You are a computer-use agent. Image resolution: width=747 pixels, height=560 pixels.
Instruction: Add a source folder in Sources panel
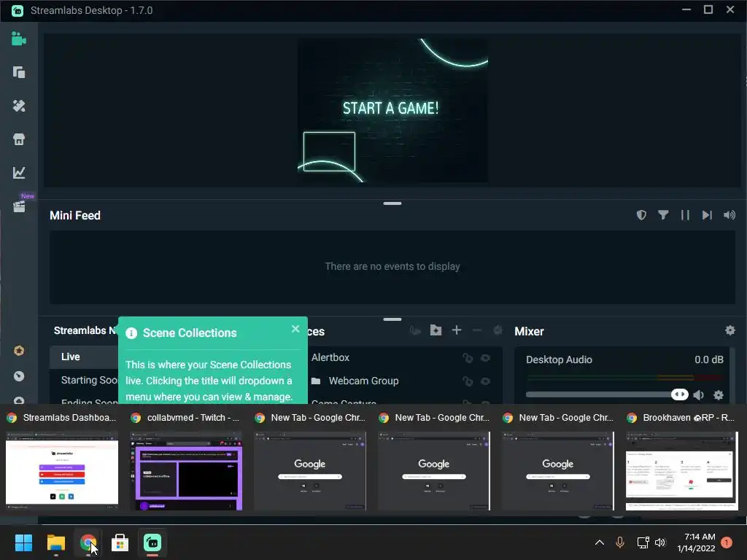click(x=436, y=330)
